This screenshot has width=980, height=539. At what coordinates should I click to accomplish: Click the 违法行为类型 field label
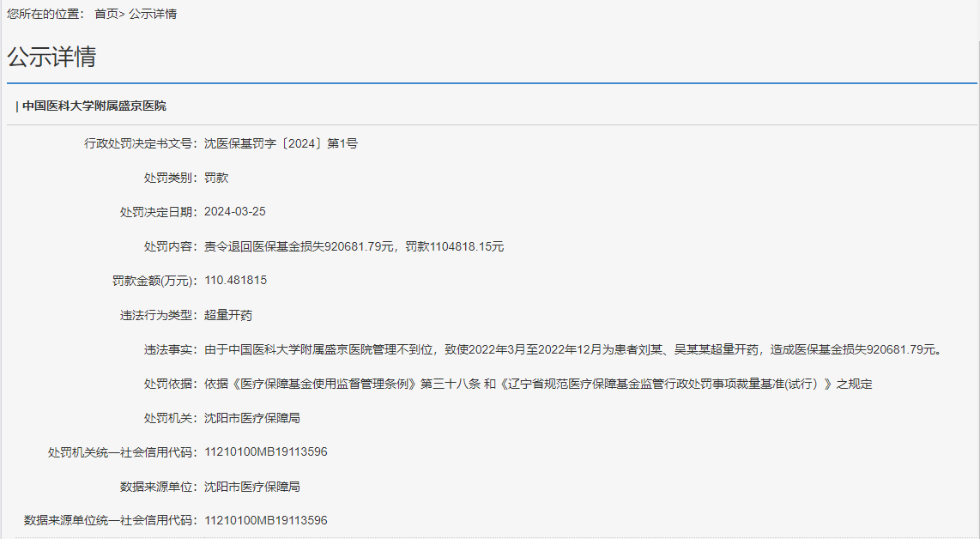click(x=158, y=315)
